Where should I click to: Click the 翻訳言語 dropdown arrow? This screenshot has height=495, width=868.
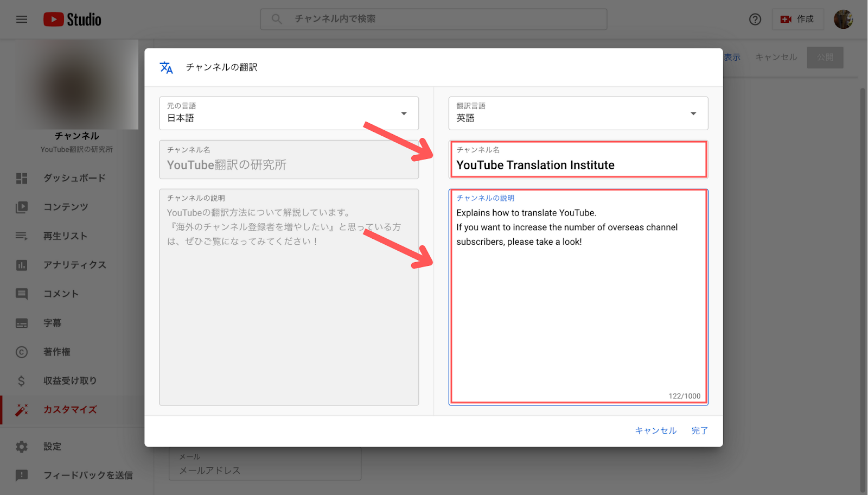pyautogui.click(x=693, y=113)
